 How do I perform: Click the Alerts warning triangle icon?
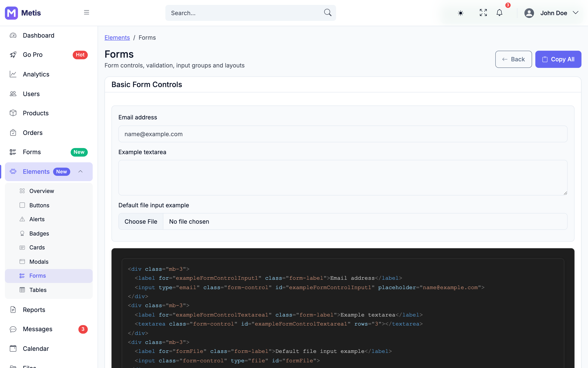click(22, 219)
